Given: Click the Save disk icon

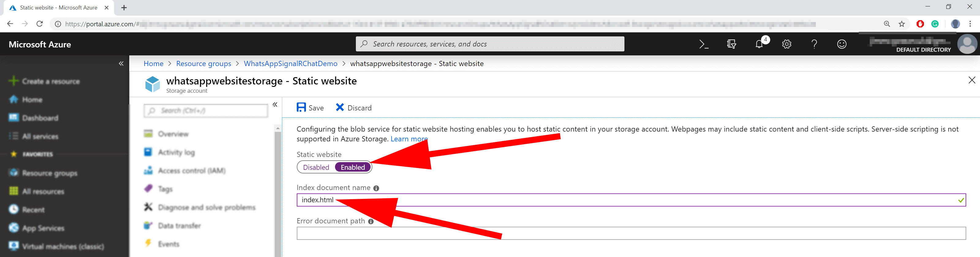Looking at the screenshot, I should pos(301,107).
